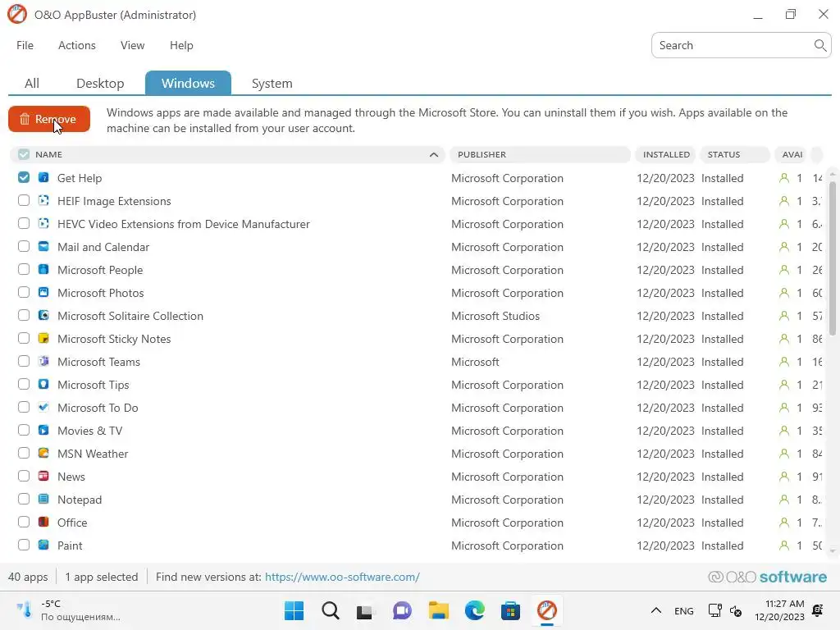Click the Remove button

[49, 119]
